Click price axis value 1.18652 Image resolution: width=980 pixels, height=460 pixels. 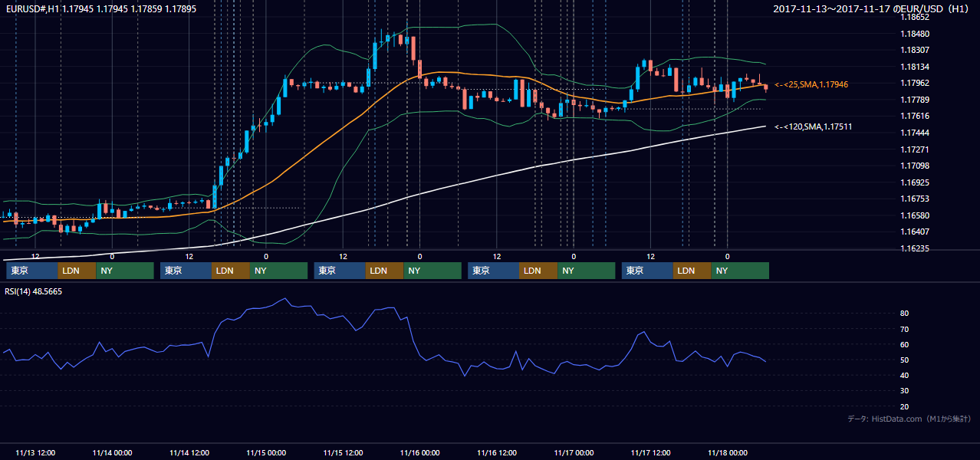pos(915,17)
